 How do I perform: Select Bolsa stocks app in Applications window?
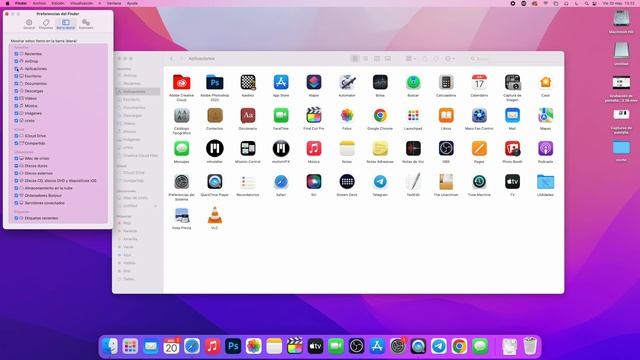coord(380,82)
